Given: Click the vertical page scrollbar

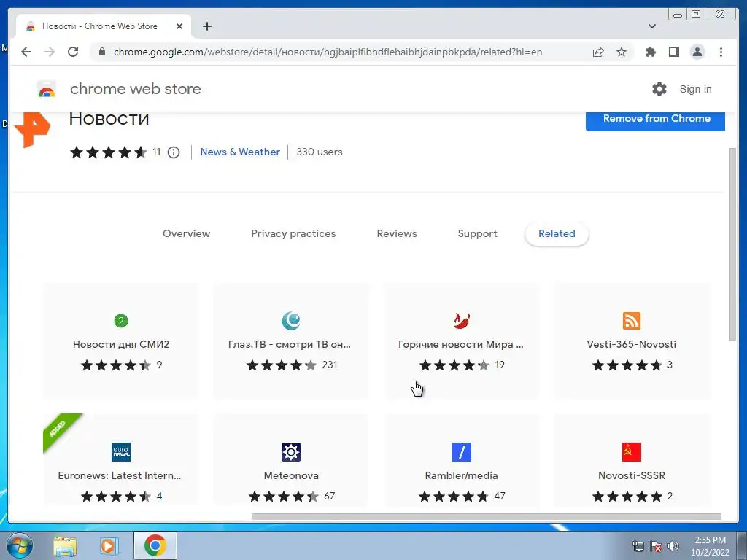Looking at the screenshot, I should 732,244.
